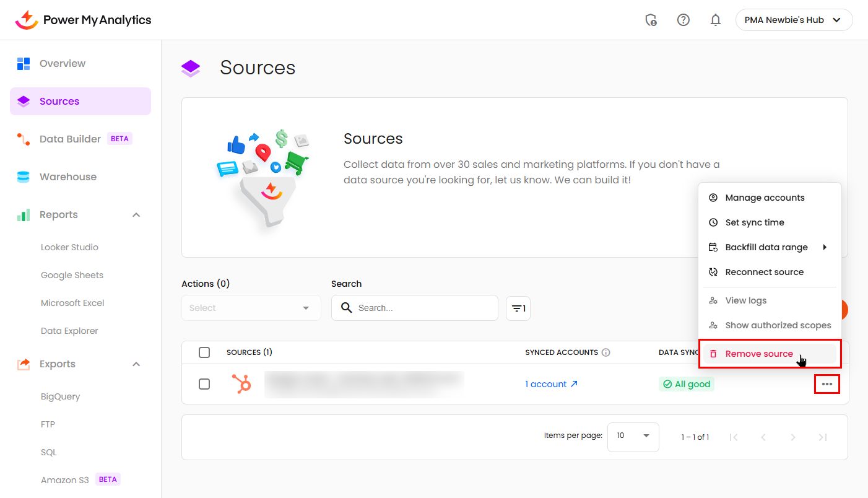The image size is (868, 498).
Task: Click the help question mark icon
Action: click(x=684, y=20)
